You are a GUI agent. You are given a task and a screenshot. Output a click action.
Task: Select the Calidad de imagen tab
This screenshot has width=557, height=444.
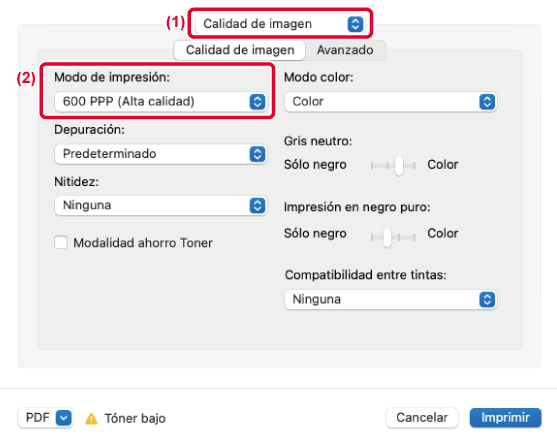(240, 50)
